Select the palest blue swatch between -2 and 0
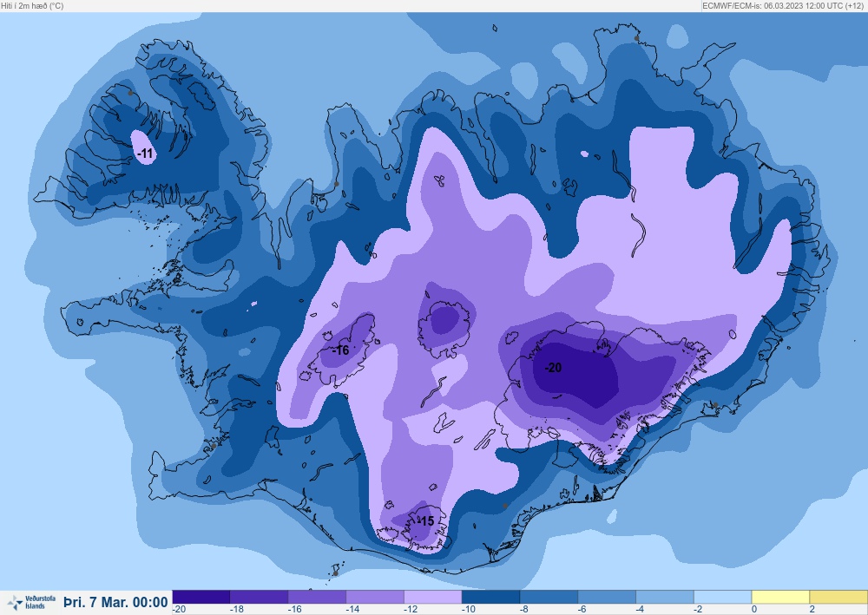 coord(723,597)
